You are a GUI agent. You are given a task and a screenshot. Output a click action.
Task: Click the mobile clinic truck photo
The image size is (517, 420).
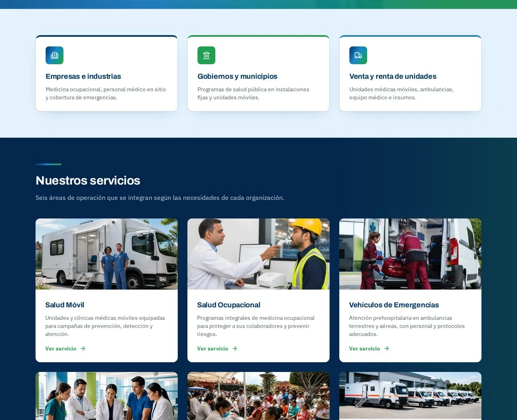click(107, 254)
